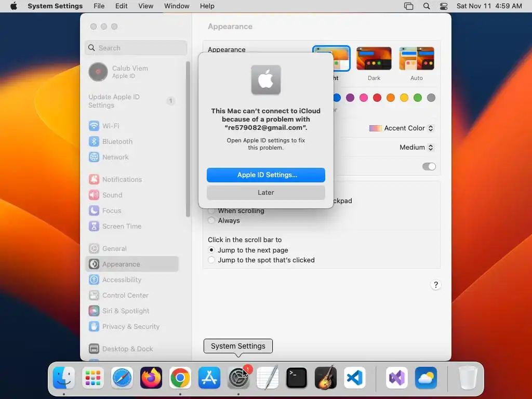The width and height of the screenshot is (532, 399).
Task: Open Launchpad from the Dock
Action: tap(93, 378)
